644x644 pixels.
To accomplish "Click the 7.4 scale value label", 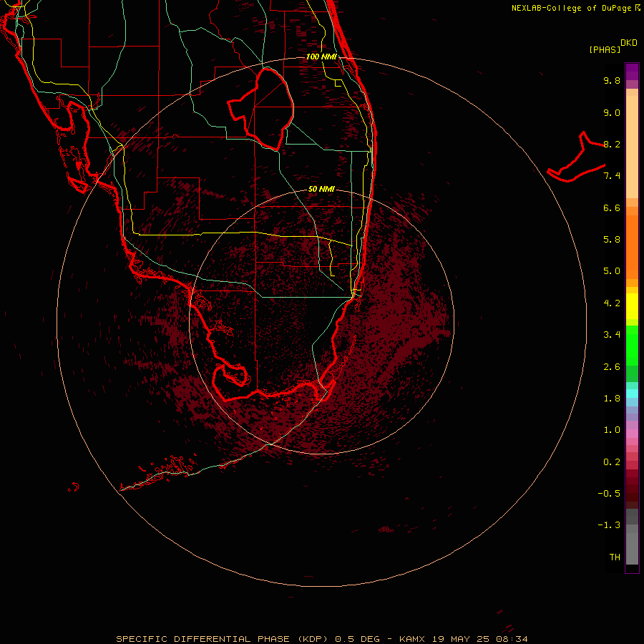I will [x=612, y=176].
